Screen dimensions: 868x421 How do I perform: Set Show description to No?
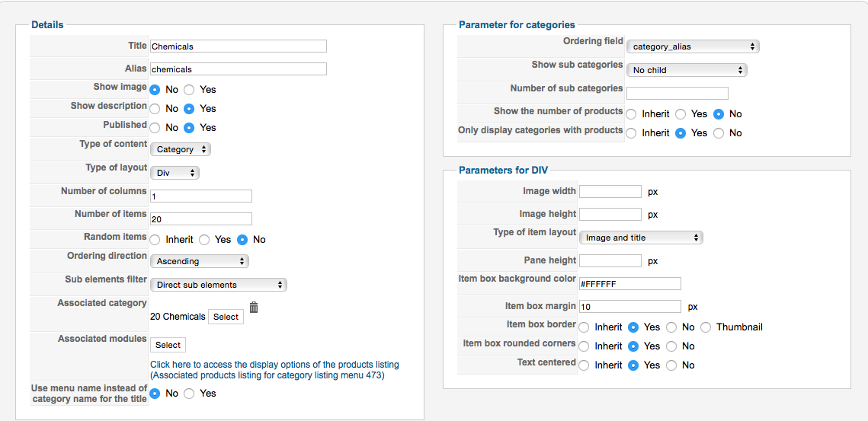155,109
